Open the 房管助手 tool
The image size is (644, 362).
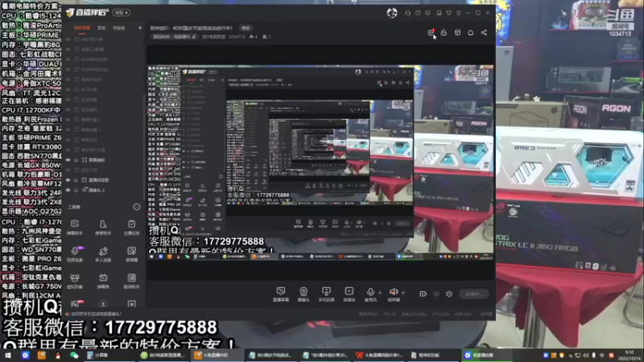pyautogui.click(x=103, y=227)
